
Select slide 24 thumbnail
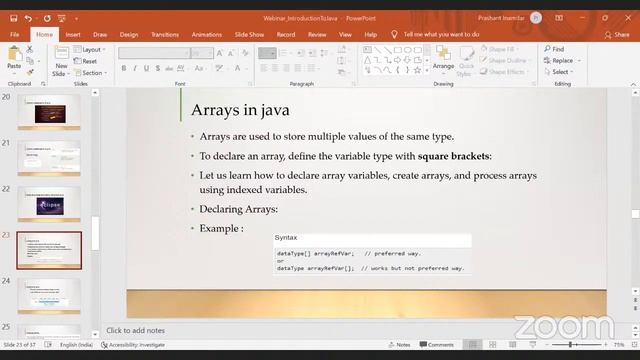(49, 296)
